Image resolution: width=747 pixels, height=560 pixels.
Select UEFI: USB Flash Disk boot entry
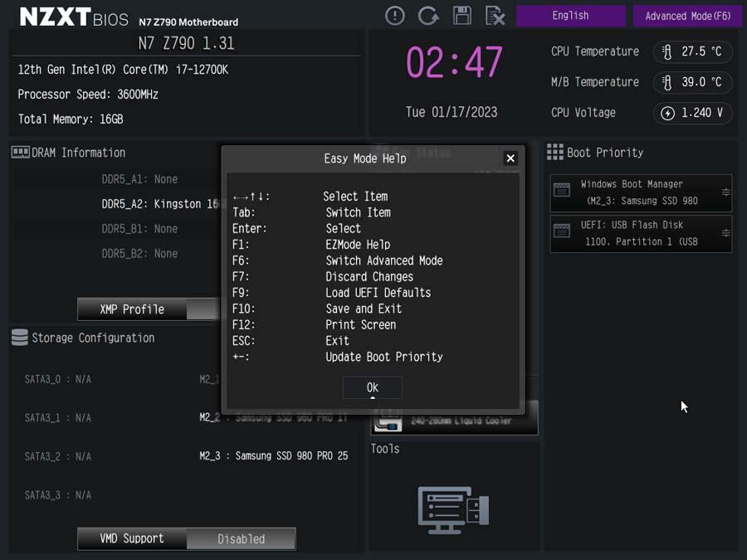coord(641,233)
